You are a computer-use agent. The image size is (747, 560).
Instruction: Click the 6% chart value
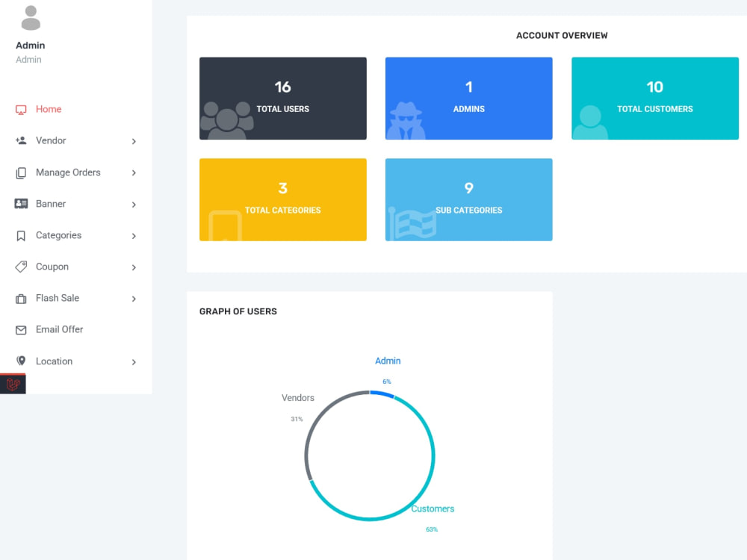click(x=387, y=382)
